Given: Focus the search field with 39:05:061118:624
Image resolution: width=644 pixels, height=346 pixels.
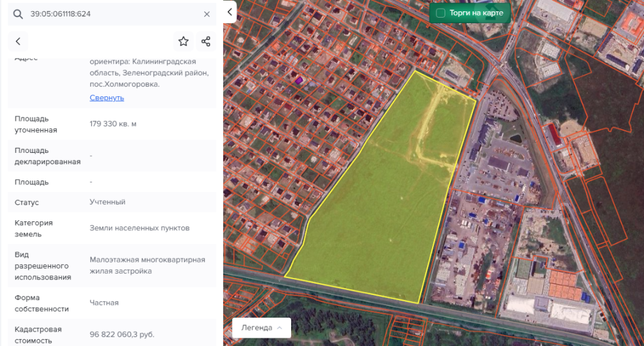Looking at the screenshot, I should point(113,14).
